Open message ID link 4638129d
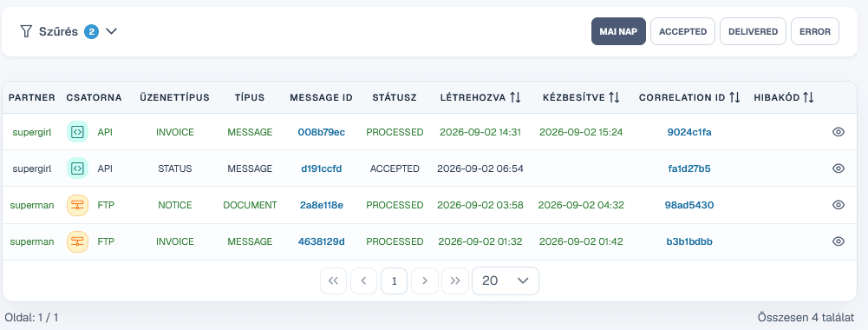Image resolution: width=868 pixels, height=330 pixels. point(321,241)
